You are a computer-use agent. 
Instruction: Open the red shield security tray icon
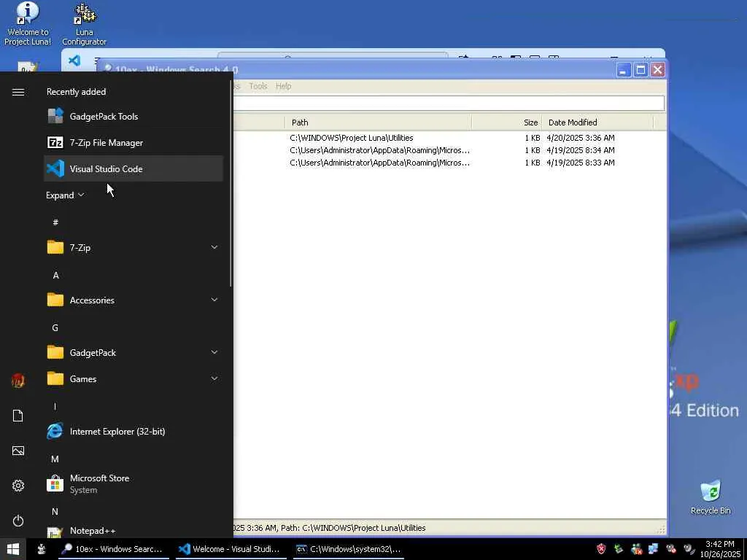[x=602, y=549]
